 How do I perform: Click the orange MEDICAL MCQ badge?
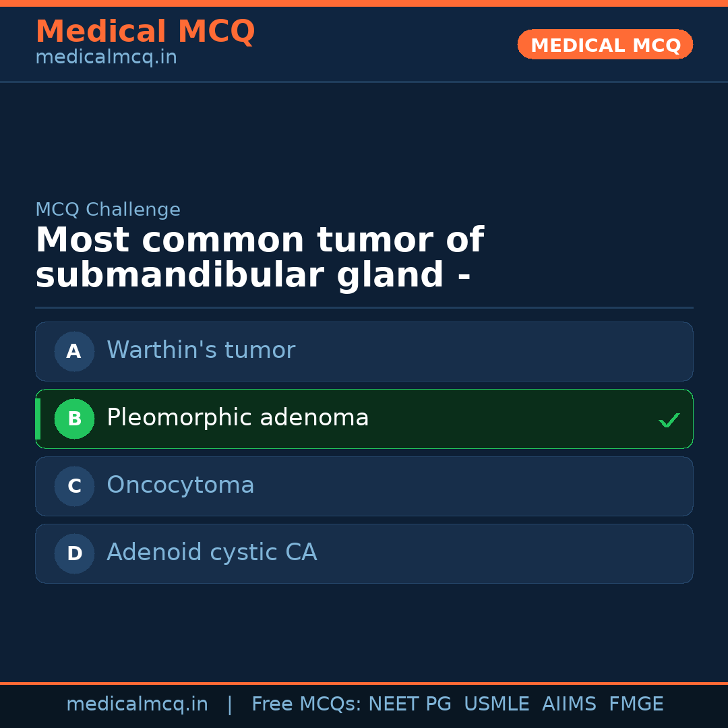pos(605,45)
